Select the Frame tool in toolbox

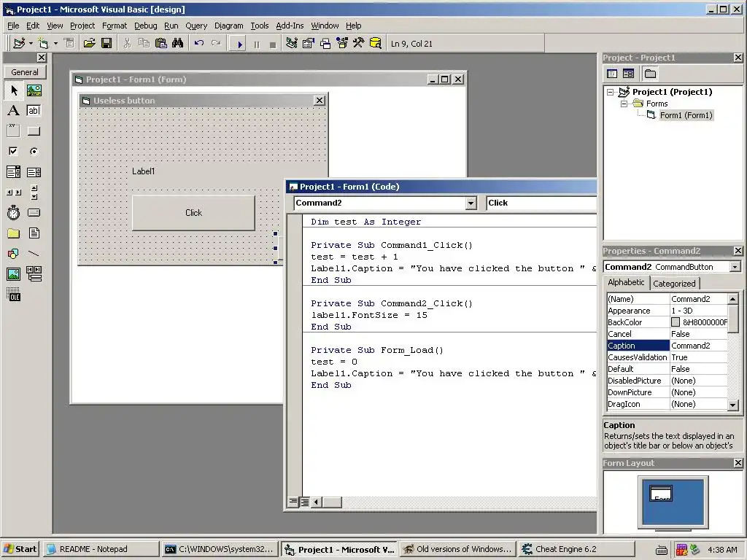[x=14, y=131]
